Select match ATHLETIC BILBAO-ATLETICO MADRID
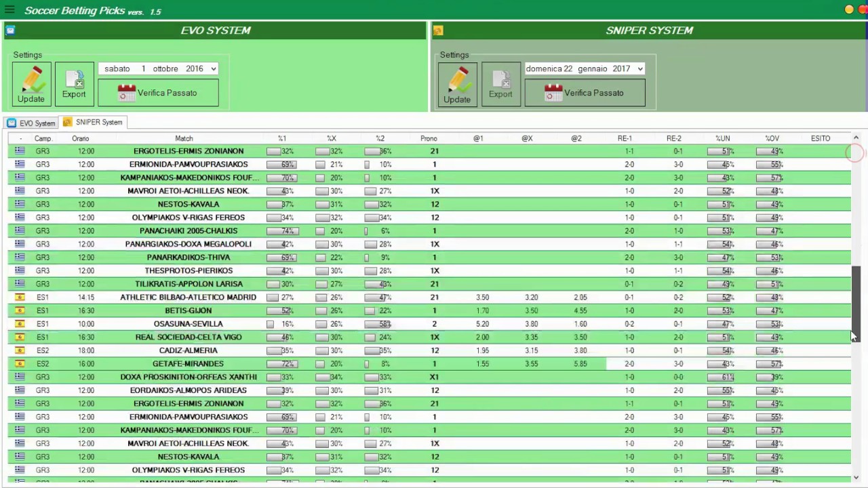Image resolution: width=868 pixels, height=488 pixels. coord(189,297)
